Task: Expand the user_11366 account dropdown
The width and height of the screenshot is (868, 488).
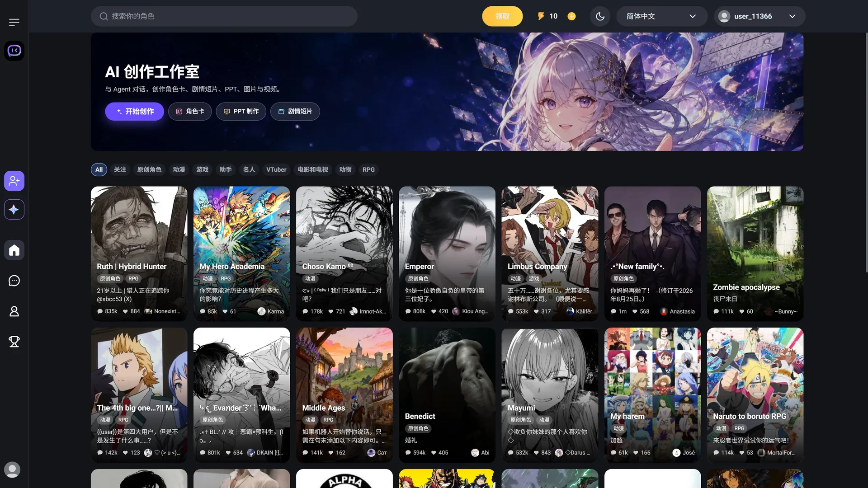Action: [x=759, y=16]
